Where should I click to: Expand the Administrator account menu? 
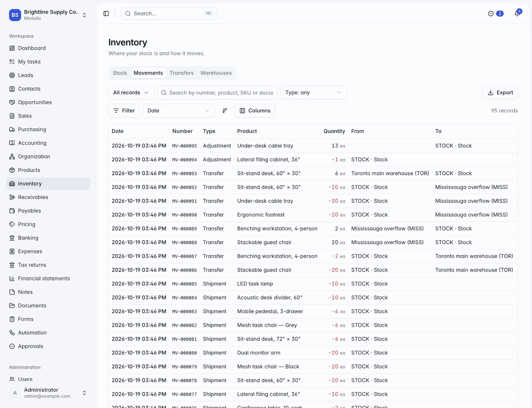(48, 393)
